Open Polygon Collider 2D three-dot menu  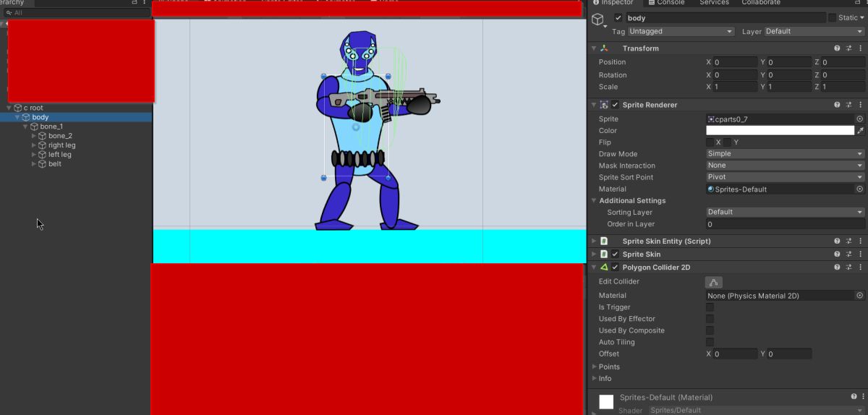pyautogui.click(x=861, y=268)
